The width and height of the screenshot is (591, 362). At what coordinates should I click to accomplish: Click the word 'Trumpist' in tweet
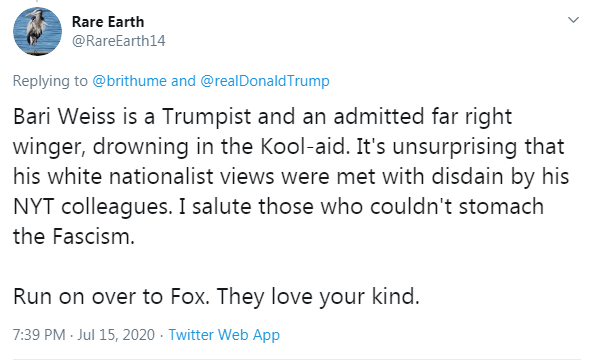[207, 116]
